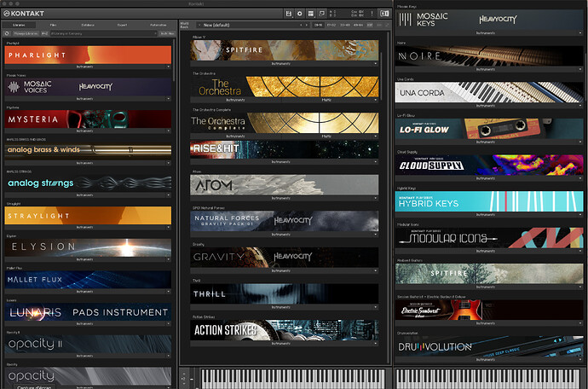Toggle the Instr Nav button
Image resolution: width=588 pixels, height=389 pixels.
coord(167,33)
